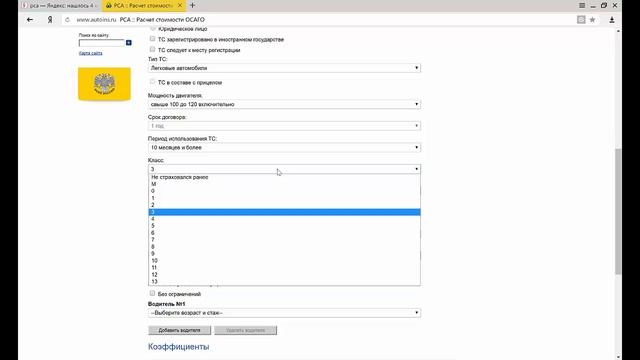
Task: Minimize the browser window
Action: tap(593, 5)
